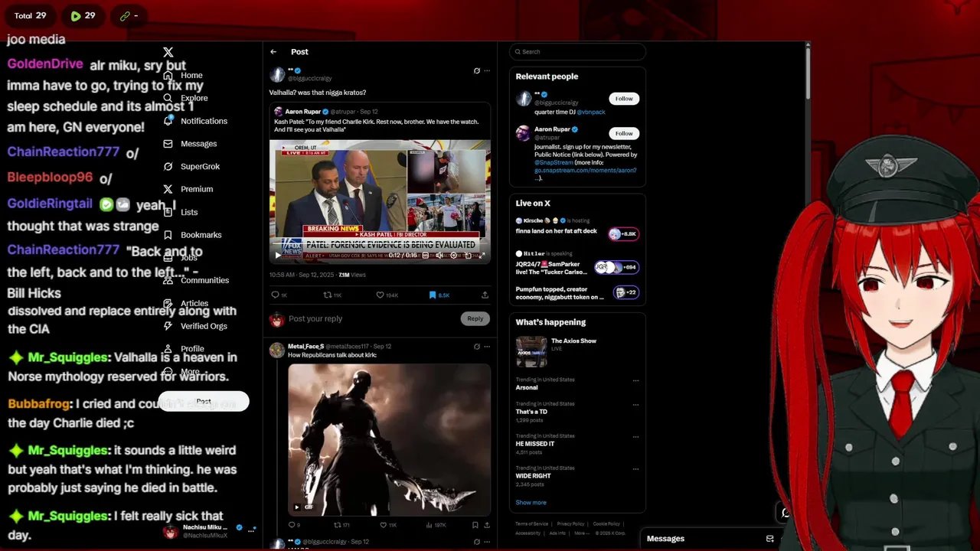980x551 pixels.
Task: Follow the bigguccicraigy account
Action: [624, 99]
